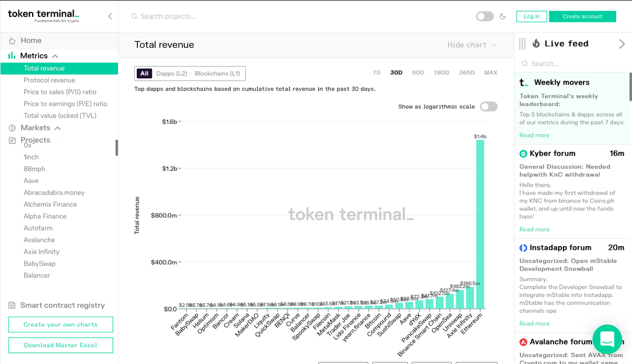Screen dimensions: 632x364
Task: Open the 88mph project page
Action: click(x=34, y=169)
